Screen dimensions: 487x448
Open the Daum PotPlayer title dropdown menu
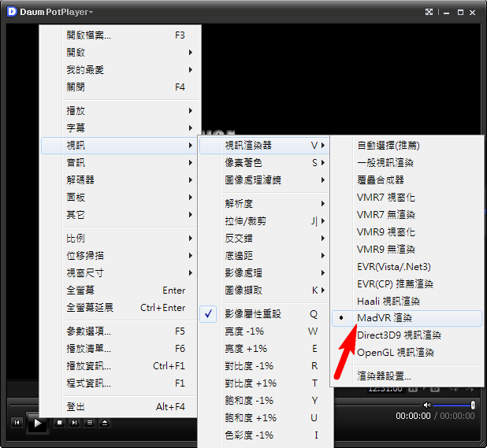point(56,12)
